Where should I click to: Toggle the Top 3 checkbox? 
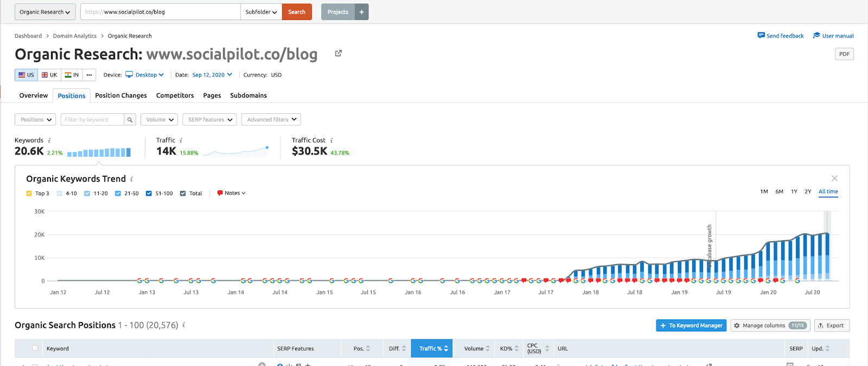(x=29, y=194)
